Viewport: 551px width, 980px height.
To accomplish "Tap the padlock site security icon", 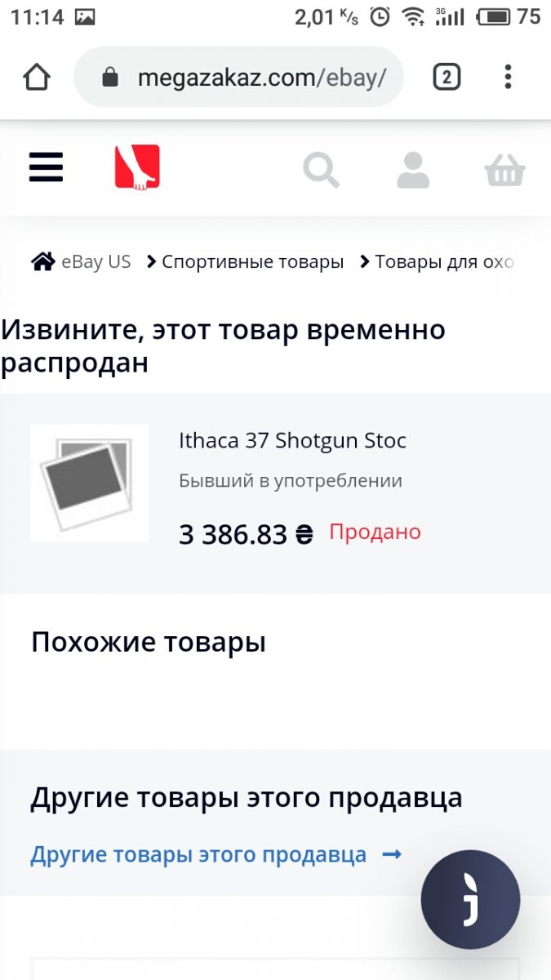I will (110, 78).
